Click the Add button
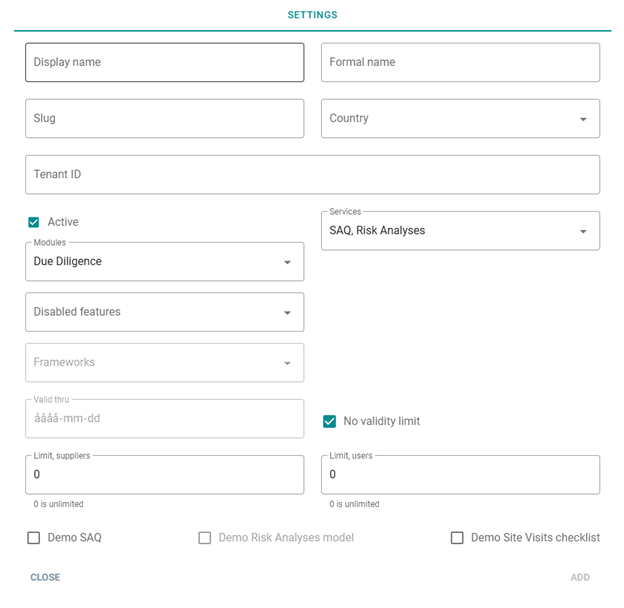 tap(579, 577)
